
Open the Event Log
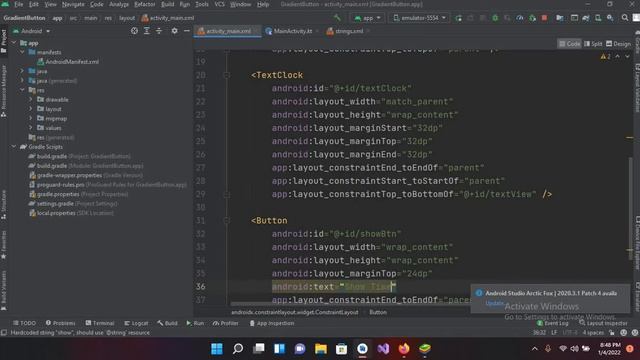click(x=552, y=323)
